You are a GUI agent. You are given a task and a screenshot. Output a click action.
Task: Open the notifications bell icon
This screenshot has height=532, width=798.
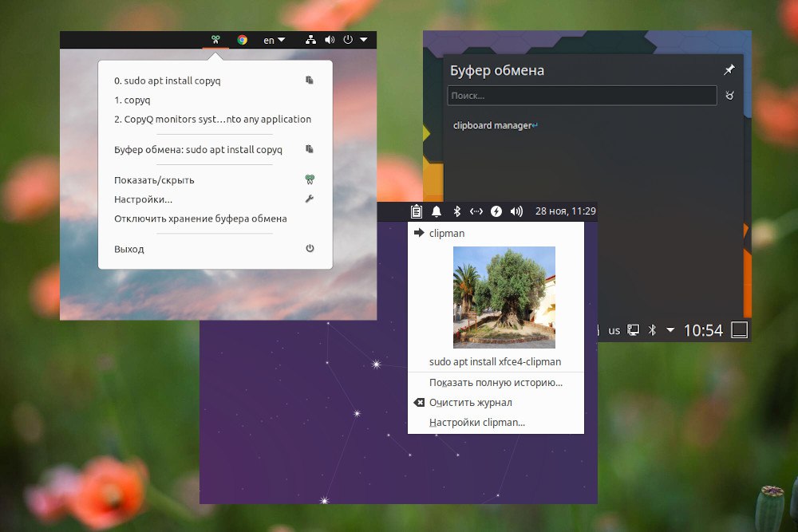point(437,211)
